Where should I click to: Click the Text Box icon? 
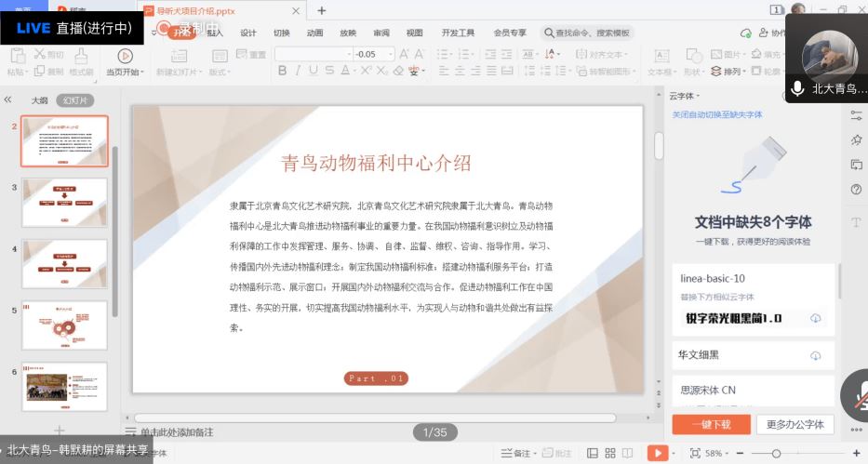click(x=661, y=56)
